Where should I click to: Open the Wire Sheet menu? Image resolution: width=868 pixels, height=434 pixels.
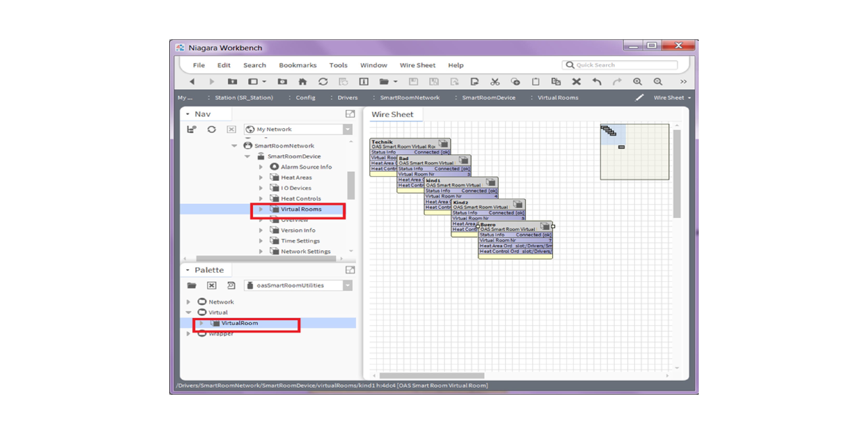(418, 65)
